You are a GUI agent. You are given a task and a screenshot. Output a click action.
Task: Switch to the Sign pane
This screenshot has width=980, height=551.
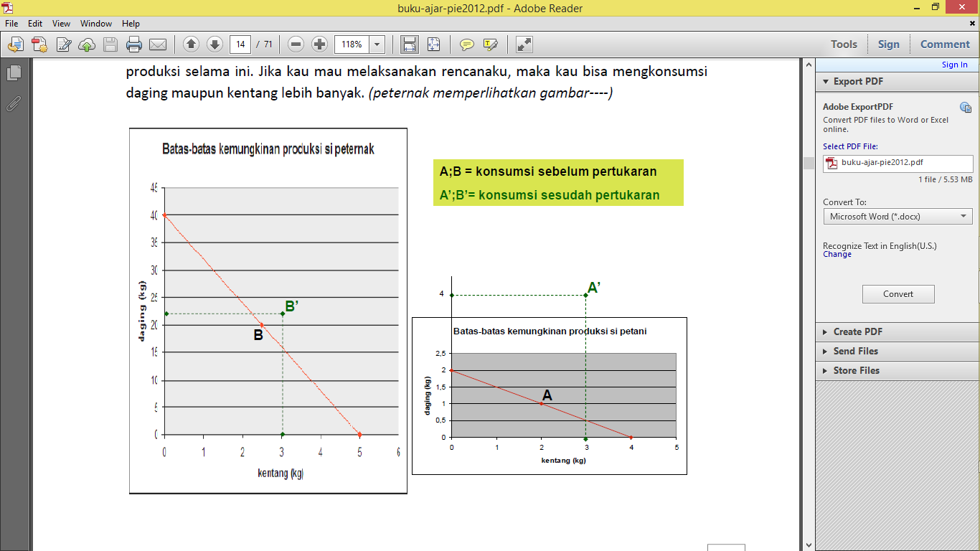coord(888,44)
